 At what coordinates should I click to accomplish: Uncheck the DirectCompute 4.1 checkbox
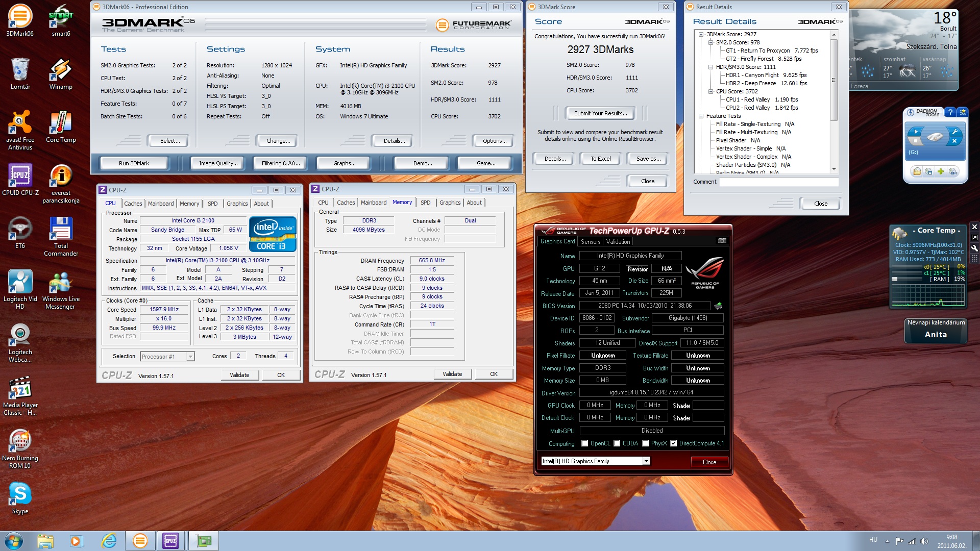(x=673, y=443)
